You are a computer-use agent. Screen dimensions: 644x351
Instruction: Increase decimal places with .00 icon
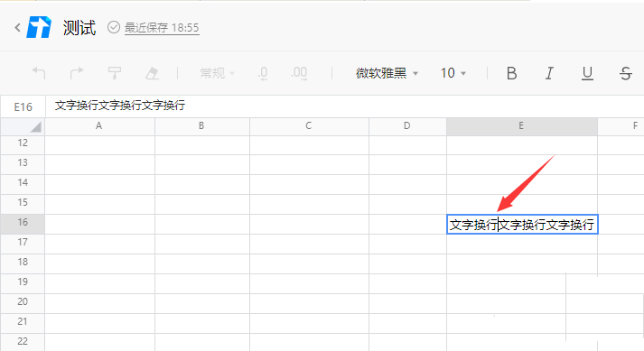tap(299, 73)
